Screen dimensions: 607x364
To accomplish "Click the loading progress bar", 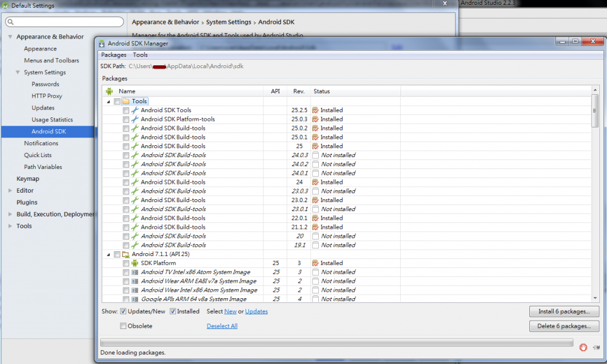I will click(337, 343).
